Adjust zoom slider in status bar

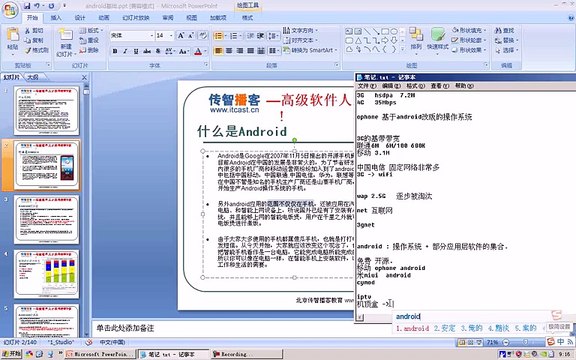point(525,342)
